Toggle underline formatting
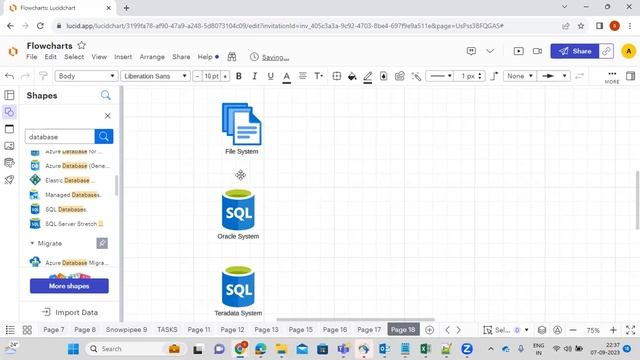 [270, 76]
